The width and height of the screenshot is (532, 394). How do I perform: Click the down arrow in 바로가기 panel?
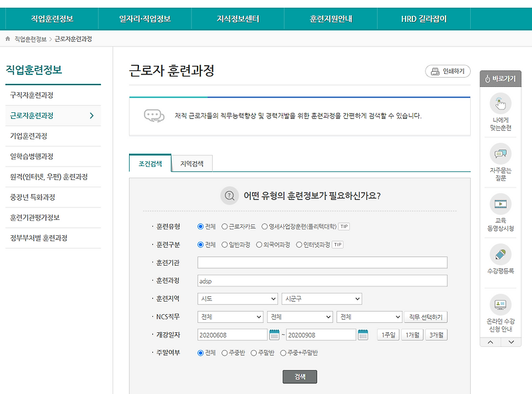point(511,342)
